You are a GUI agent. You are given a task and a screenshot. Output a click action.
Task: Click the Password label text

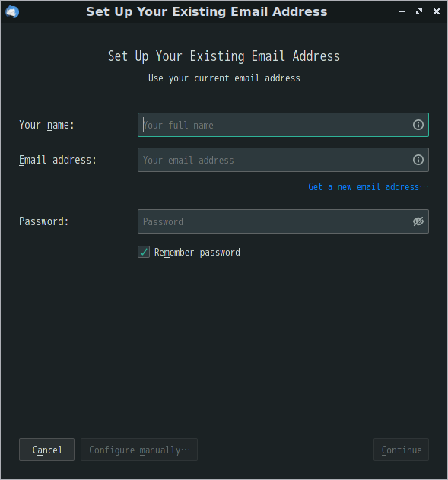tap(44, 221)
